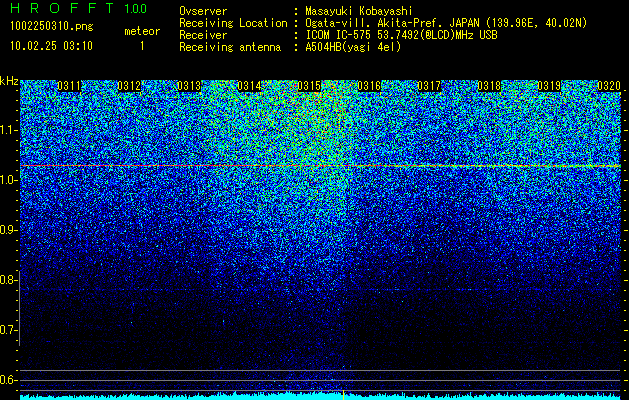Click the 0311 time marker

[69, 86]
